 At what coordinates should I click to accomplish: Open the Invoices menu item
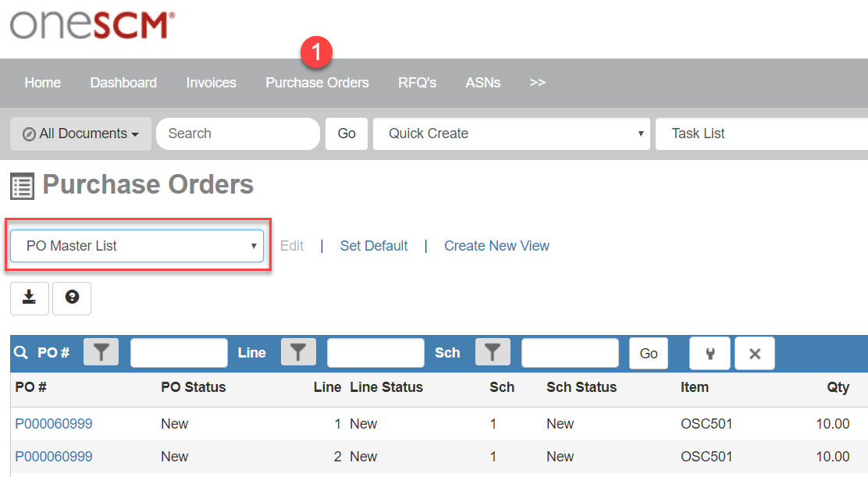click(x=211, y=83)
